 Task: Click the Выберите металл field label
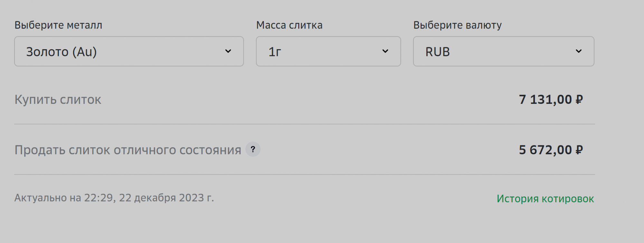(x=58, y=25)
